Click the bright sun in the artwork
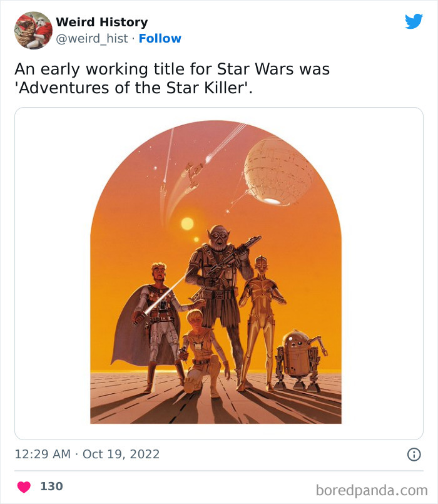The height and width of the screenshot is (504, 438). pos(187,224)
